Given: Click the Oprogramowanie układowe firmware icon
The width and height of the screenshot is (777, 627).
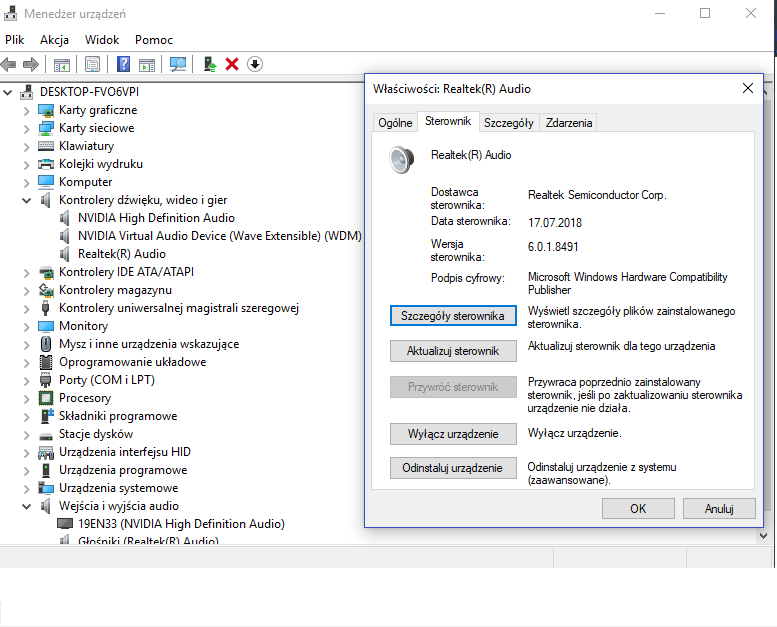Looking at the screenshot, I should click(x=46, y=362).
